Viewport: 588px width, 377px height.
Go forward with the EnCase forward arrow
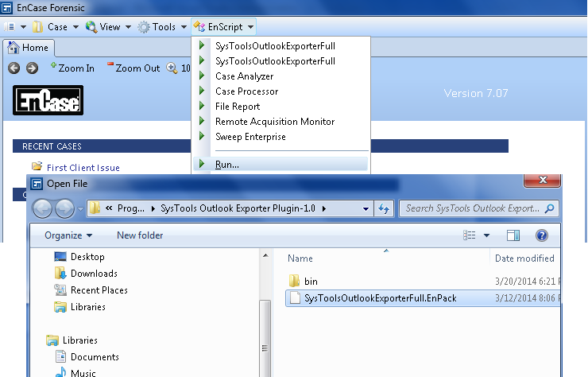click(x=33, y=68)
